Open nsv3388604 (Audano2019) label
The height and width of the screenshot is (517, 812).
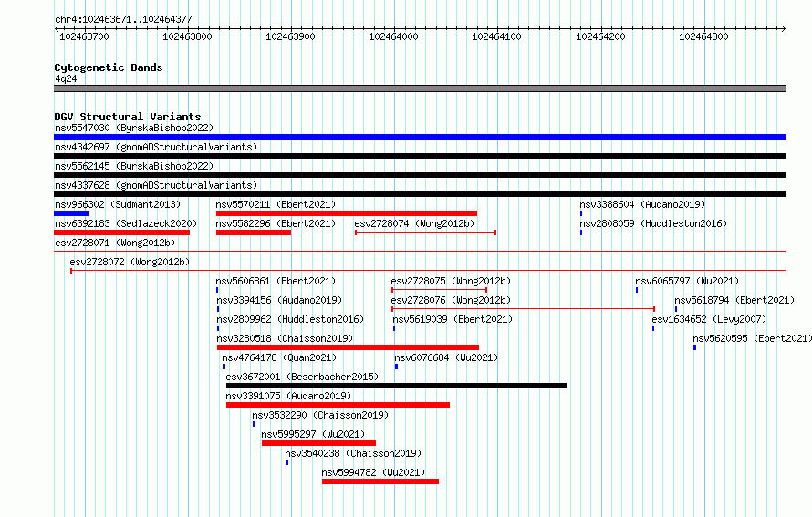(x=642, y=204)
